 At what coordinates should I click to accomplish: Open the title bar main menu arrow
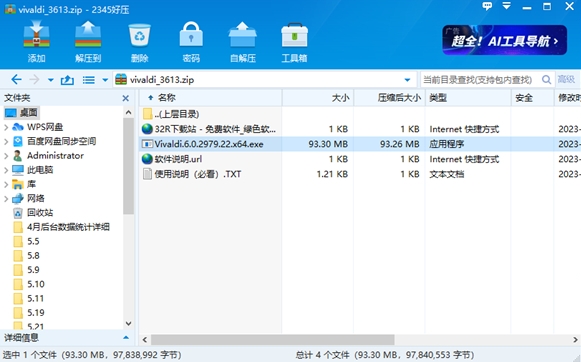[507, 6]
